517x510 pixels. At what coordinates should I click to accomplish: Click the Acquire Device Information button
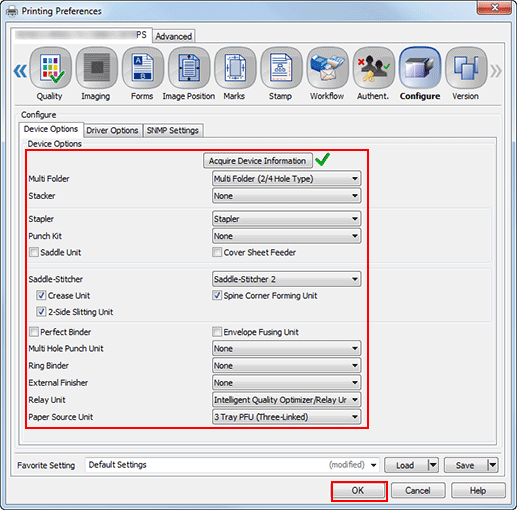(258, 161)
